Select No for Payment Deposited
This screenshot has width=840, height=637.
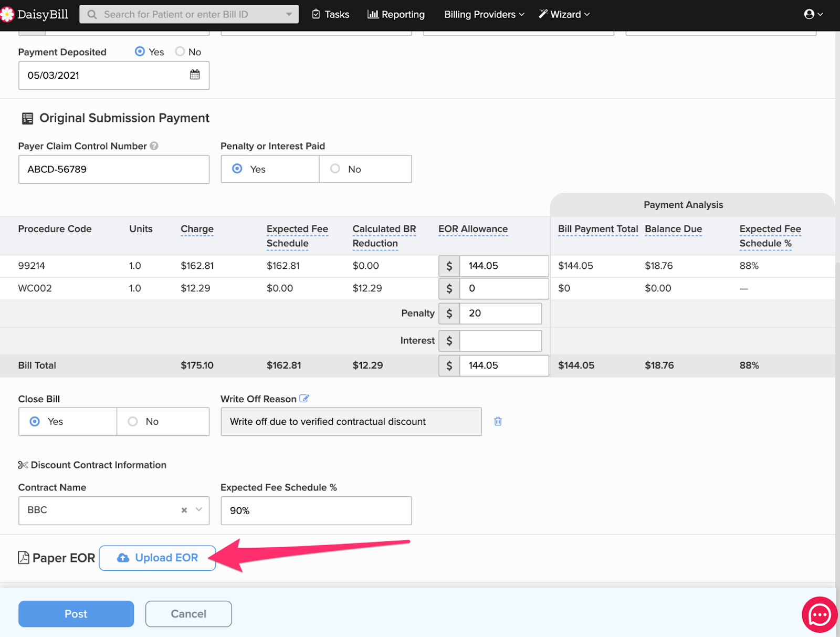pyautogui.click(x=181, y=51)
